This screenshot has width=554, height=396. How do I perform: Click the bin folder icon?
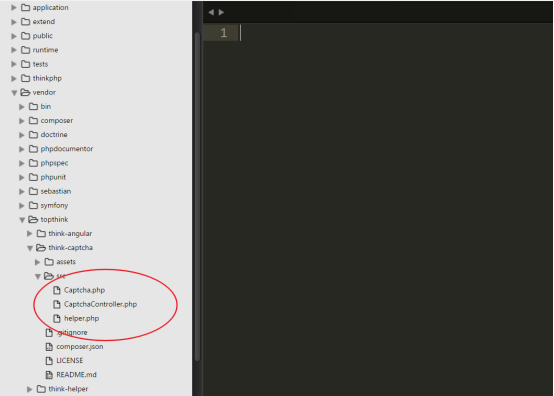[x=33, y=106]
